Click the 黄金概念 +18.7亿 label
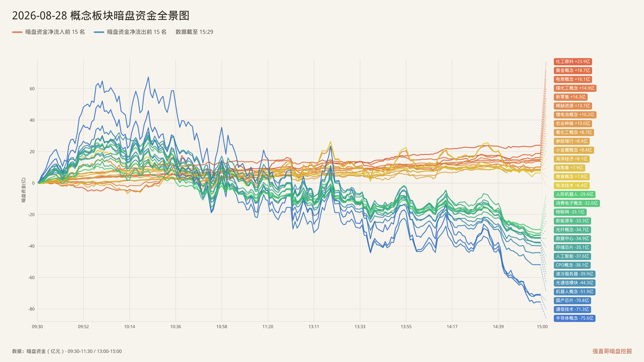This screenshot has height=362, width=644. click(x=573, y=70)
